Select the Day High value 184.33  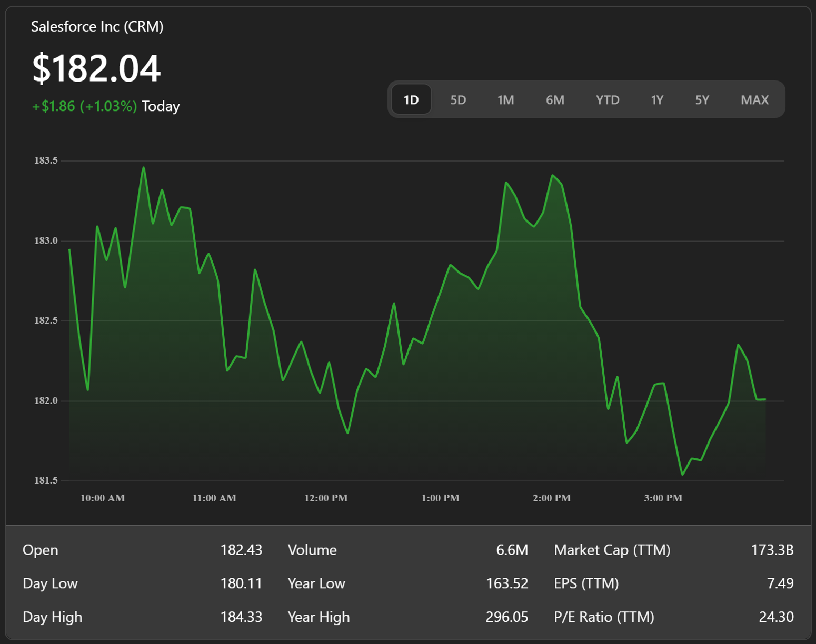tap(241, 617)
